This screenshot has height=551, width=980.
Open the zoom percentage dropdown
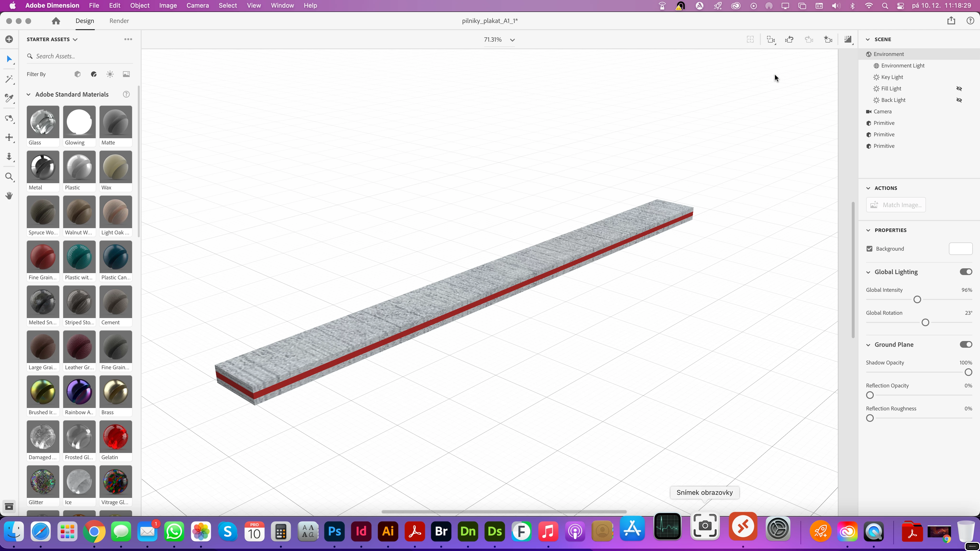tap(512, 40)
